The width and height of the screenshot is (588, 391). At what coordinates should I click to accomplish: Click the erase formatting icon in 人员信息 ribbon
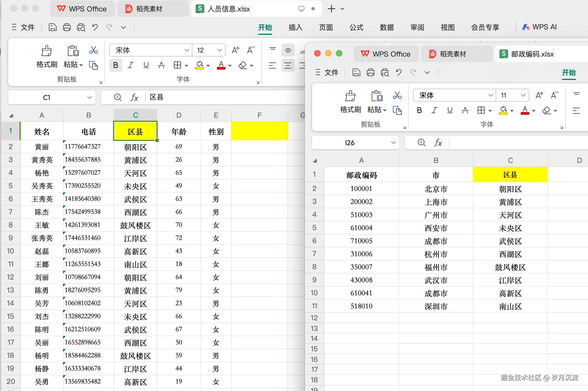tap(243, 65)
